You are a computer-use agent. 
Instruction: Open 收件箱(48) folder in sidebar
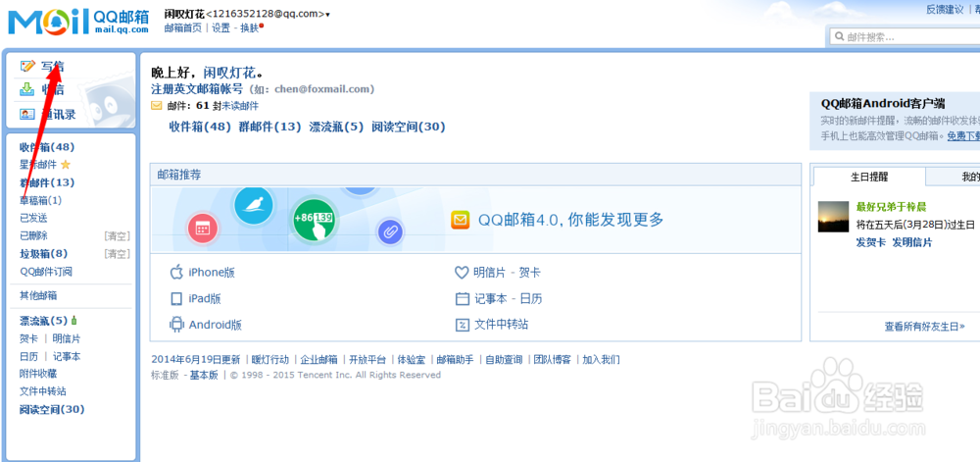click(x=47, y=147)
